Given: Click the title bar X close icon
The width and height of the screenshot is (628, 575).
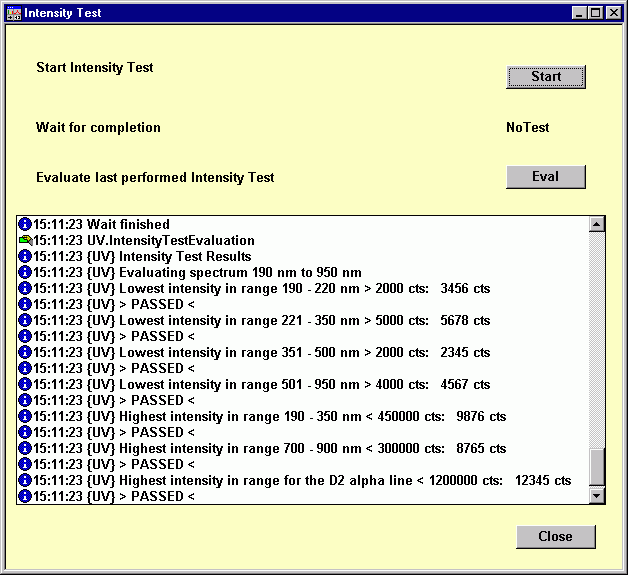Looking at the screenshot, I should [x=614, y=13].
